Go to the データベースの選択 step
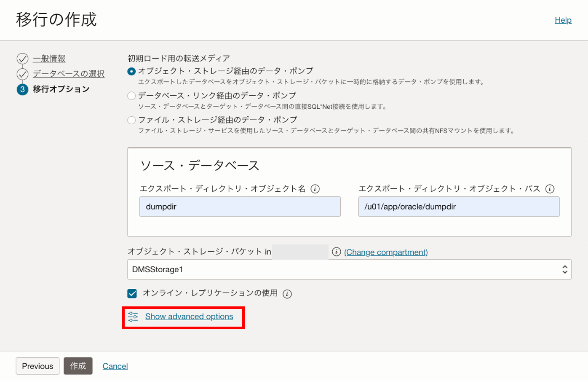This screenshot has width=588, height=381. [68, 74]
